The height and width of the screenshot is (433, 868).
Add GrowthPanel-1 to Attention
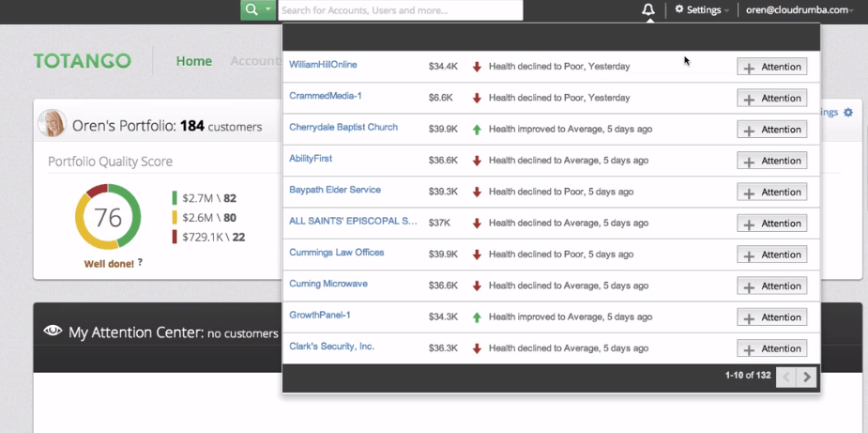[771, 317]
